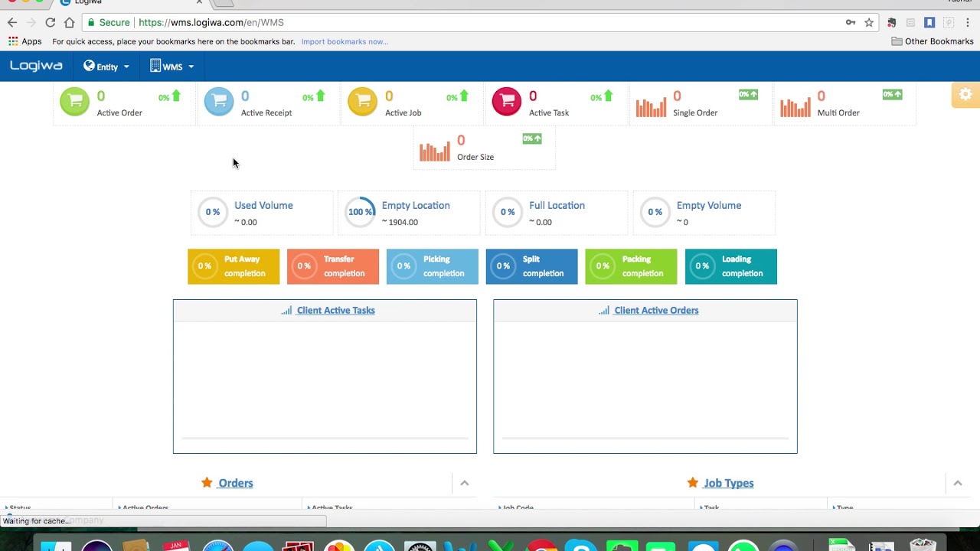Open the Job Types link
This screenshot has height=551, width=980.
[x=729, y=483]
